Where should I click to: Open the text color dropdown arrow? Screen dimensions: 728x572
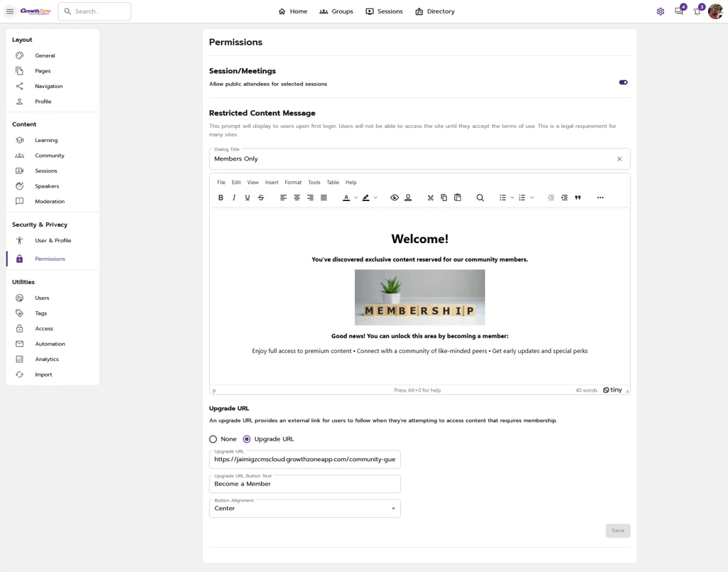(x=355, y=198)
